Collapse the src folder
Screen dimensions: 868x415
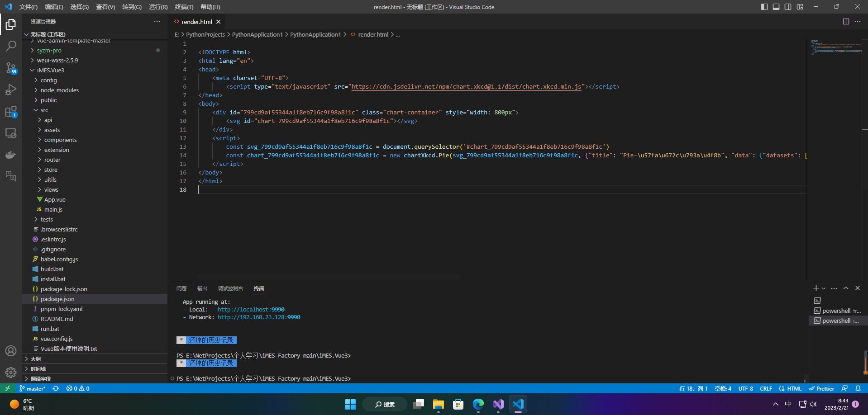click(x=44, y=110)
